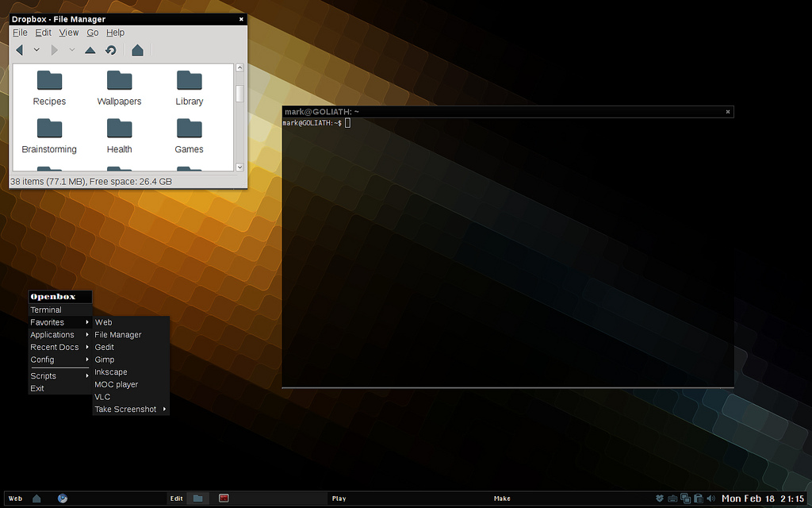The image size is (812, 508).
Task: Click the volume speaker tray icon
Action: point(711,498)
